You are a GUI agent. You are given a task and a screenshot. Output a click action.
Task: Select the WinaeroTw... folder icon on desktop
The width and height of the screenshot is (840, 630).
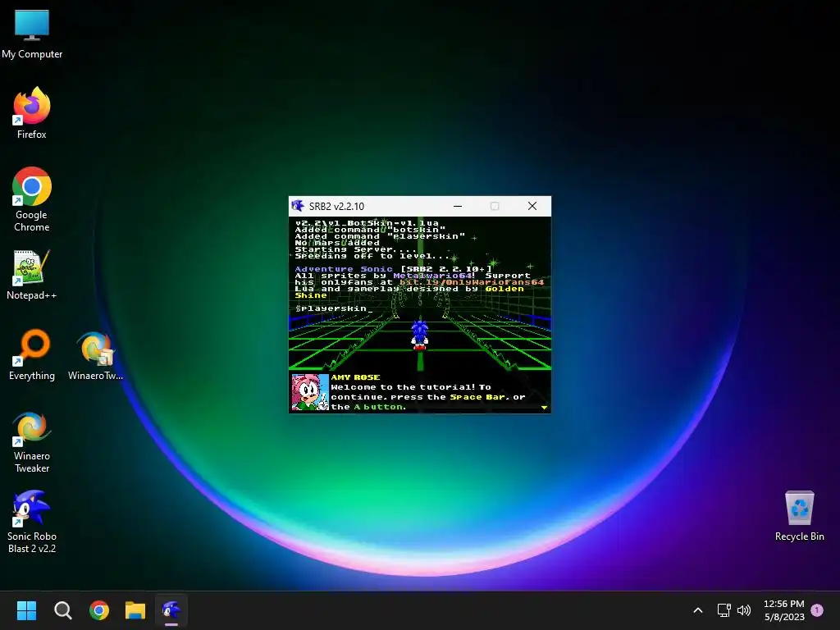coord(95,354)
